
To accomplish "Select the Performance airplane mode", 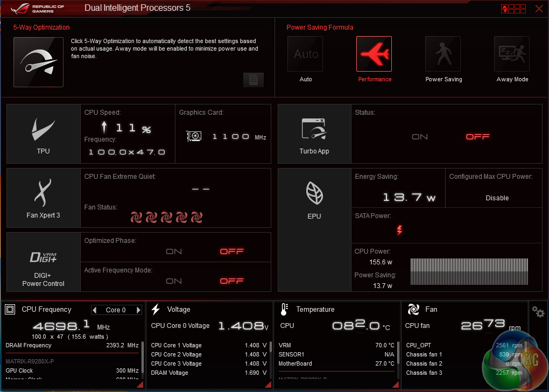I will point(374,54).
